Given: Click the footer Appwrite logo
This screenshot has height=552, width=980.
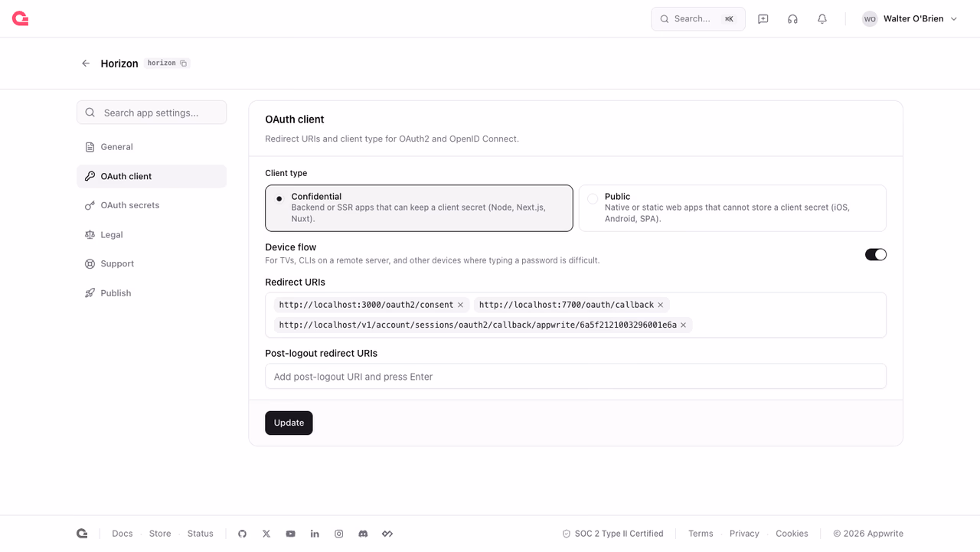Looking at the screenshot, I should pyautogui.click(x=82, y=534).
